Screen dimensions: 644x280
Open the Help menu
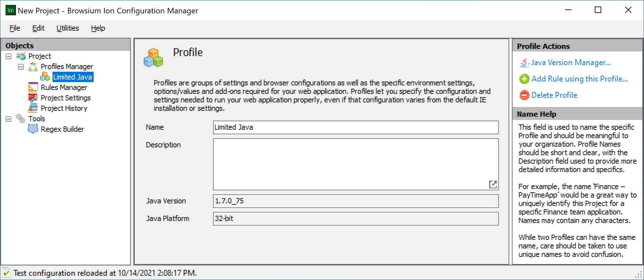click(x=98, y=28)
